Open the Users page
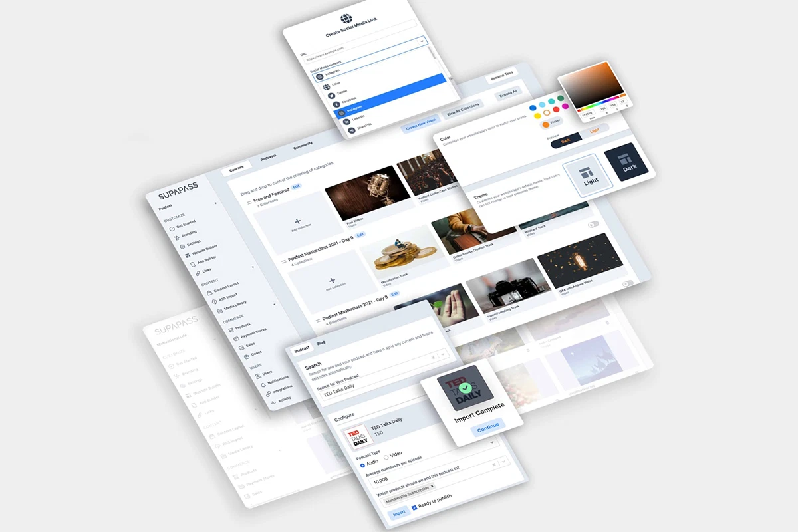This screenshot has height=532, width=798. click(x=263, y=373)
